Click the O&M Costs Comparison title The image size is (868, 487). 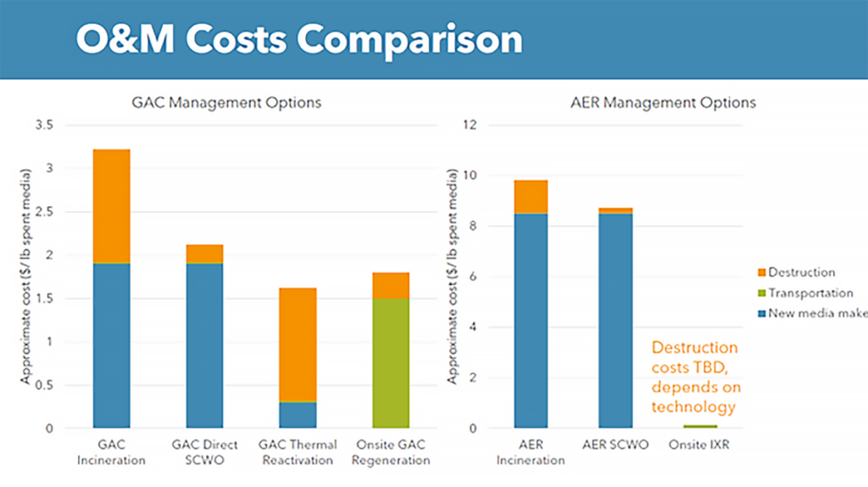click(x=298, y=40)
